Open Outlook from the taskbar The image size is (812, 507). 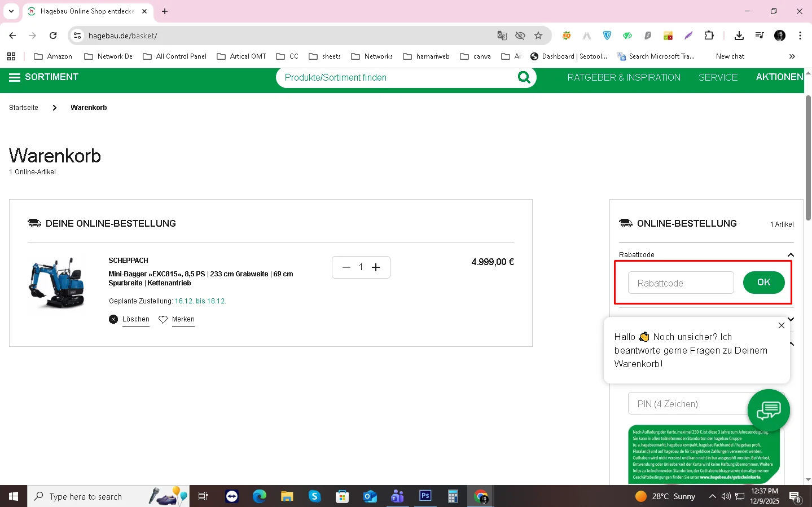370,496
